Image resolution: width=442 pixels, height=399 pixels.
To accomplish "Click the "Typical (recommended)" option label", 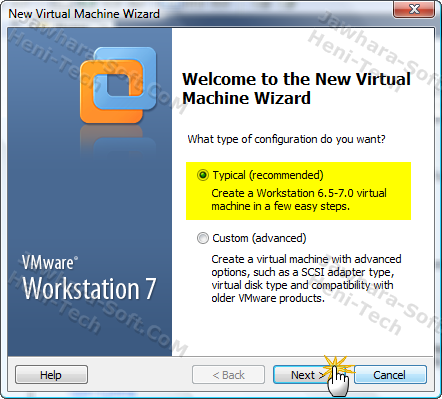I will [268, 175].
